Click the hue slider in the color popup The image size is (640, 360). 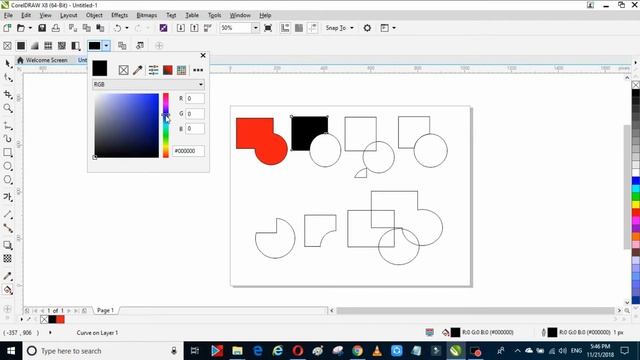coord(166,126)
